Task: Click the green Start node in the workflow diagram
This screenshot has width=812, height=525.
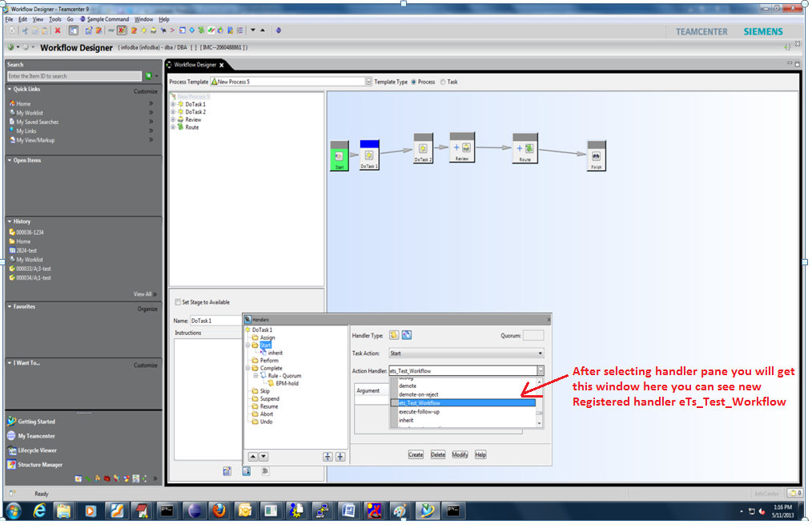Action: click(340, 155)
